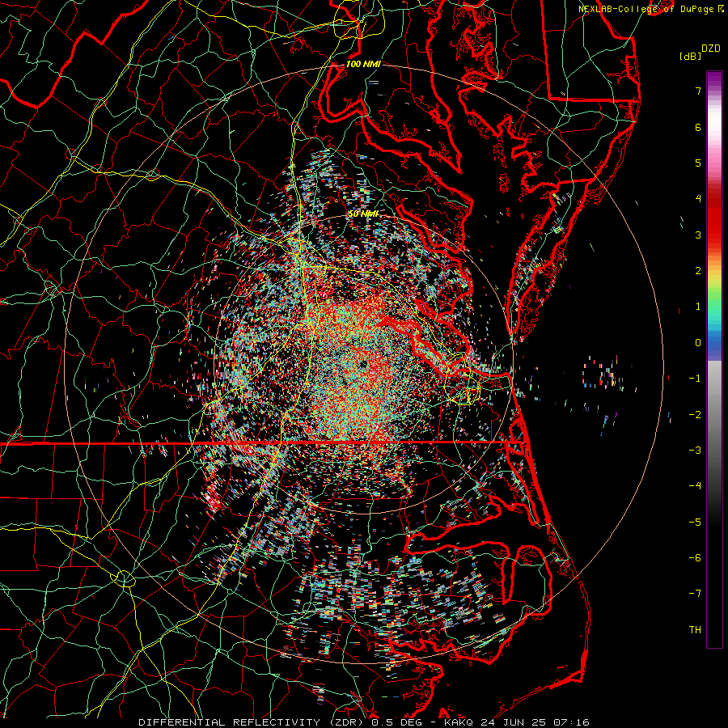This screenshot has width=728, height=728.
Task: Click the 1 dB scale value
Action: 698,307
